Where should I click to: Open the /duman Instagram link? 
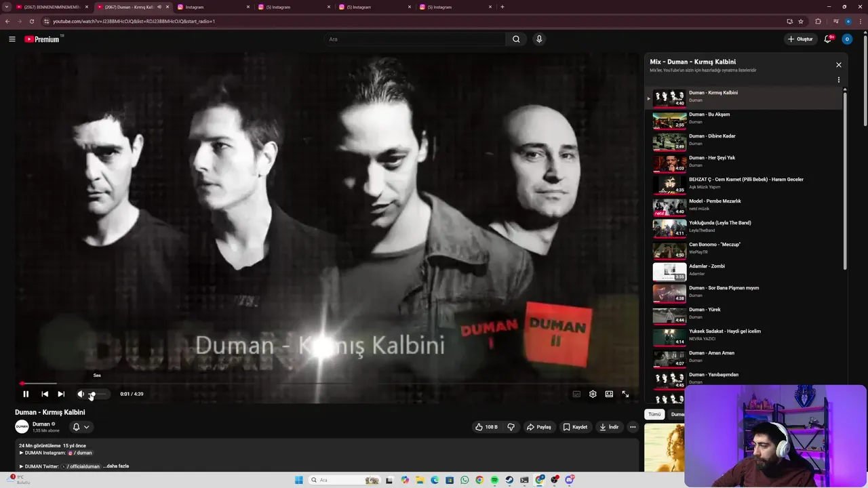coord(81,453)
